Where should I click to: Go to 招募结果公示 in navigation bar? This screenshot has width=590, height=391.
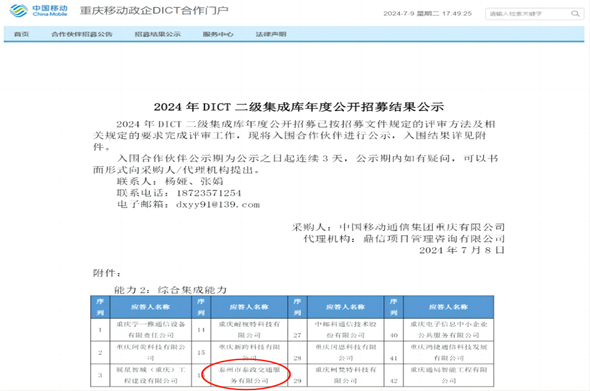(x=158, y=34)
